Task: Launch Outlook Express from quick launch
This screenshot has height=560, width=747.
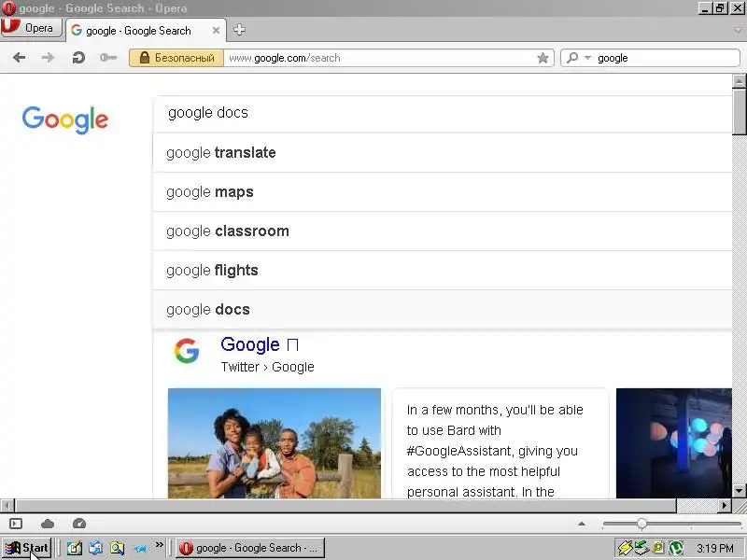Action: 95,548
